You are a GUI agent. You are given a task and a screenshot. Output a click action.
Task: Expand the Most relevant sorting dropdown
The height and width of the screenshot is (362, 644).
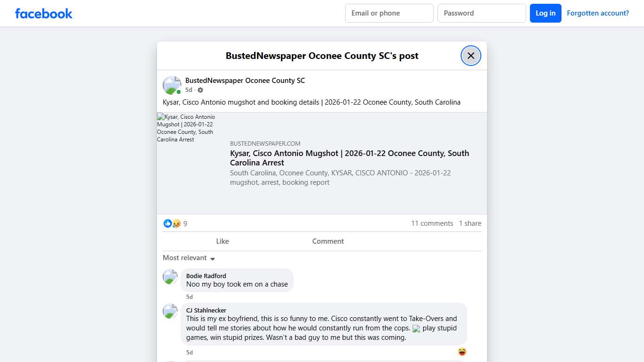coord(189,258)
